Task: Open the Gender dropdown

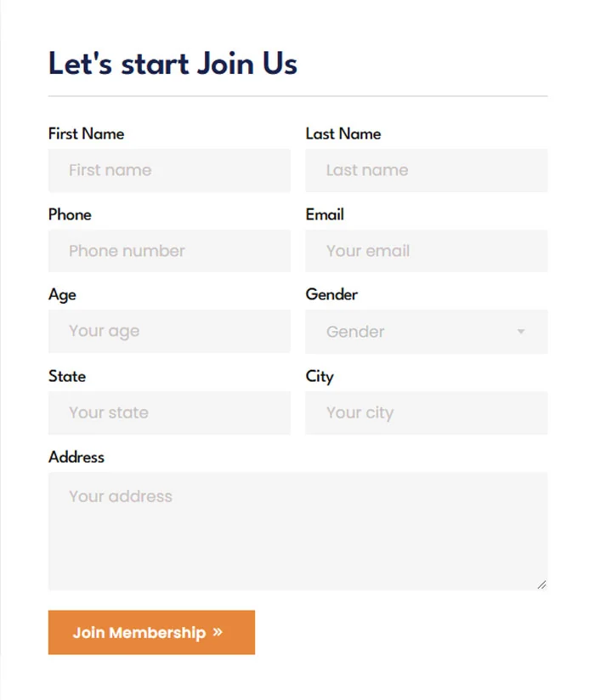Action: (x=427, y=332)
